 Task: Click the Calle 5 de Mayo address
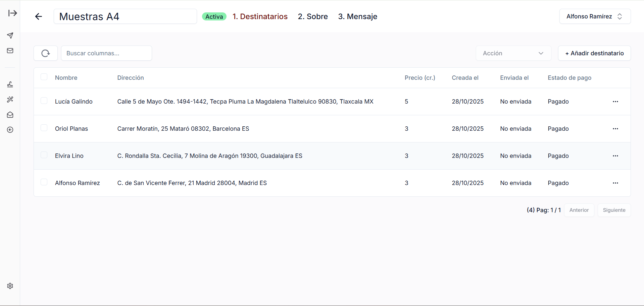click(x=245, y=102)
